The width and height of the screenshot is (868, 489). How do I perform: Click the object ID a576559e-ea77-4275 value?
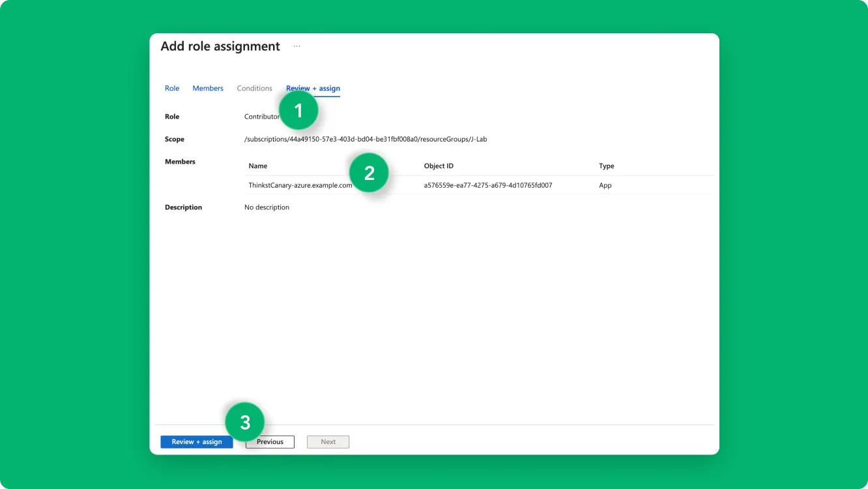487,186
